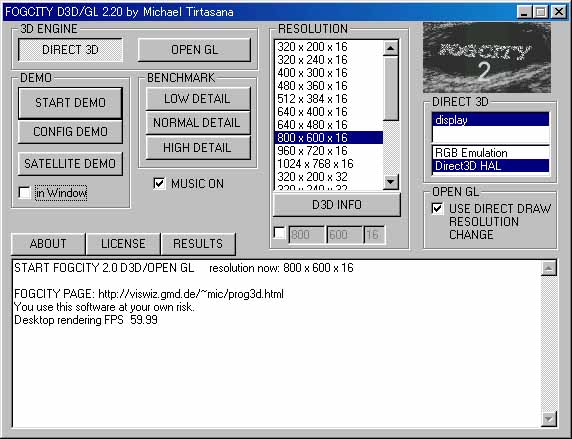Run LOW DETAIL benchmark
Viewport: 572px width, 439px height.
pos(198,99)
